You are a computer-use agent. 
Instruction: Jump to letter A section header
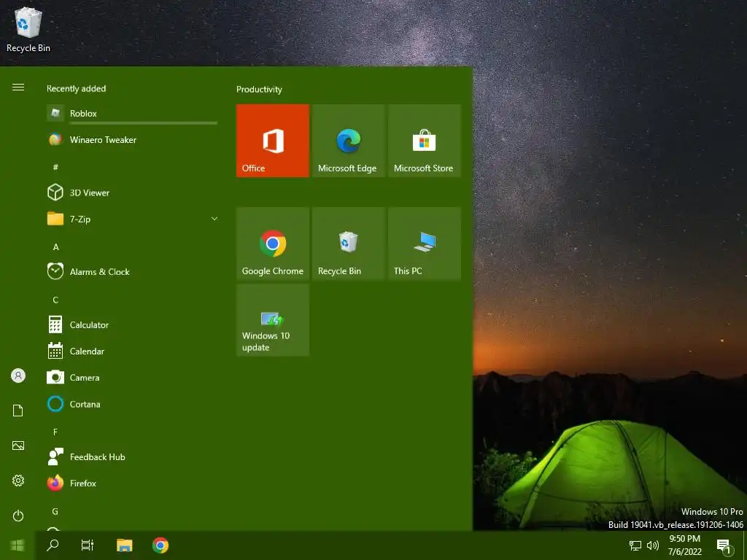pos(55,246)
